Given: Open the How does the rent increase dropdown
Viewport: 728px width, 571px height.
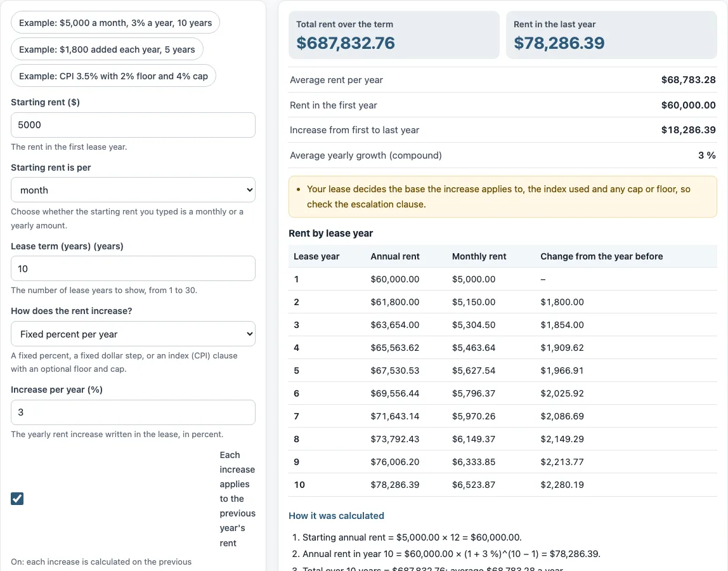Looking at the screenshot, I should coord(133,334).
